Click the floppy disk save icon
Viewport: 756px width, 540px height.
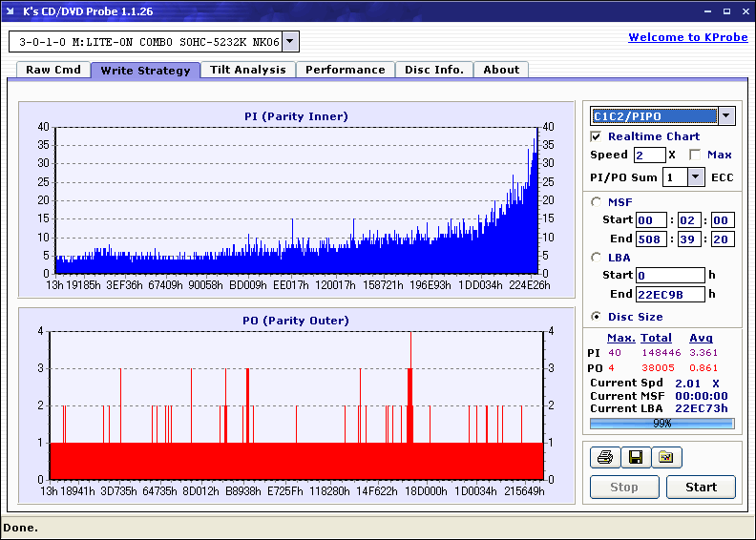point(635,458)
